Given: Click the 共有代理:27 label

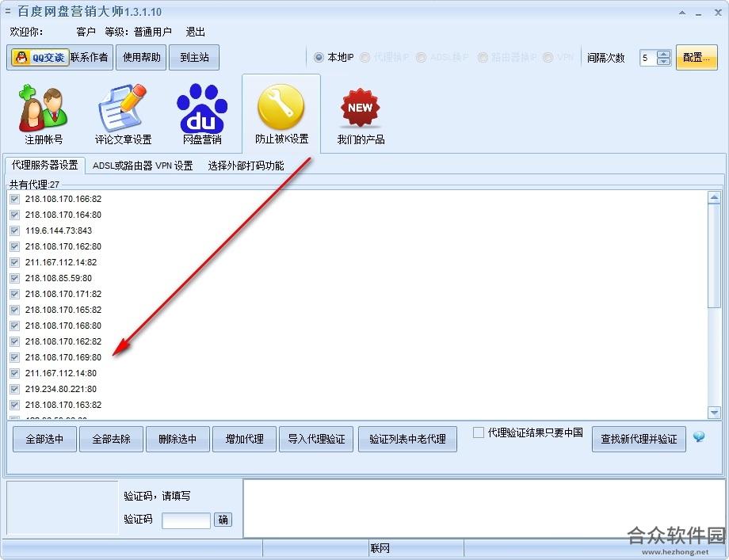Looking at the screenshot, I should tap(34, 185).
